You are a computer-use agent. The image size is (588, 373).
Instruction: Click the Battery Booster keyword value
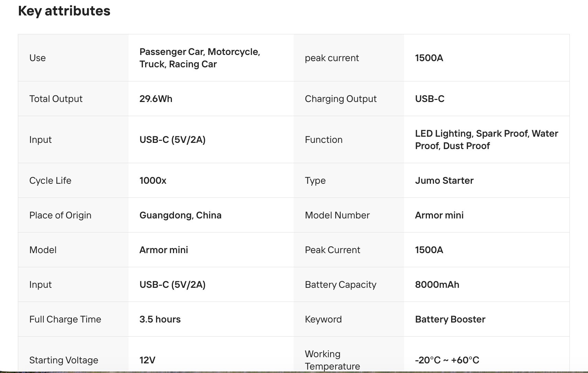click(450, 319)
